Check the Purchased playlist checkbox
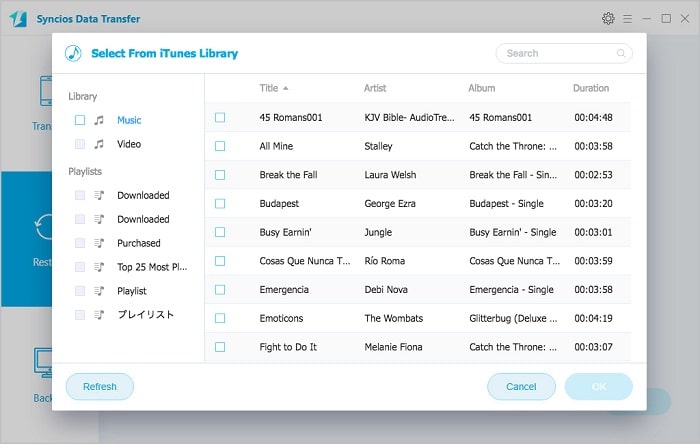Image resolution: width=700 pixels, height=444 pixels. pos(80,243)
